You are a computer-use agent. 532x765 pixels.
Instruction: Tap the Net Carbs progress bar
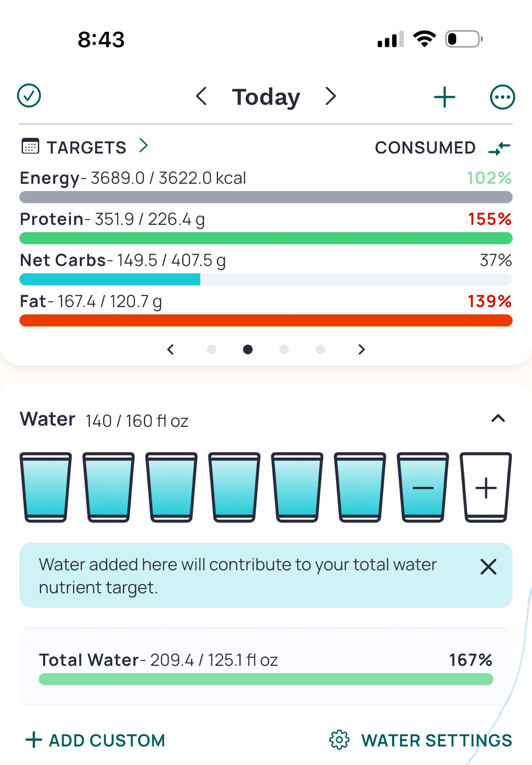266,279
